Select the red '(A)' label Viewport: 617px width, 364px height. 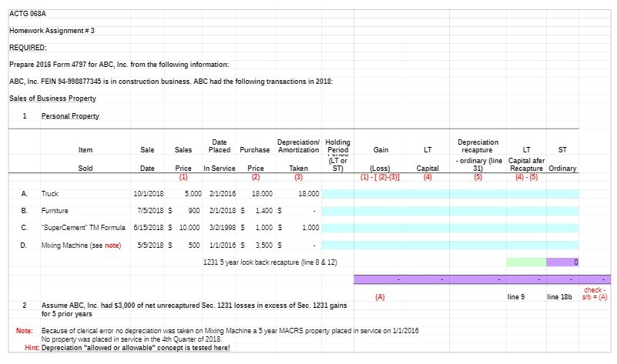(380, 297)
